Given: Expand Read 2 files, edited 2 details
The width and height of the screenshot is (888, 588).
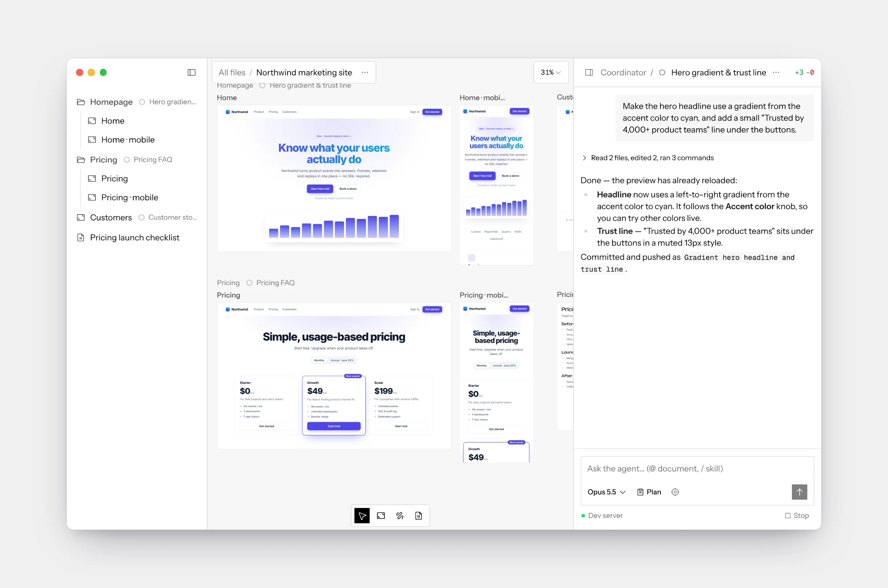Looking at the screenshot, I should coord(647,158).
